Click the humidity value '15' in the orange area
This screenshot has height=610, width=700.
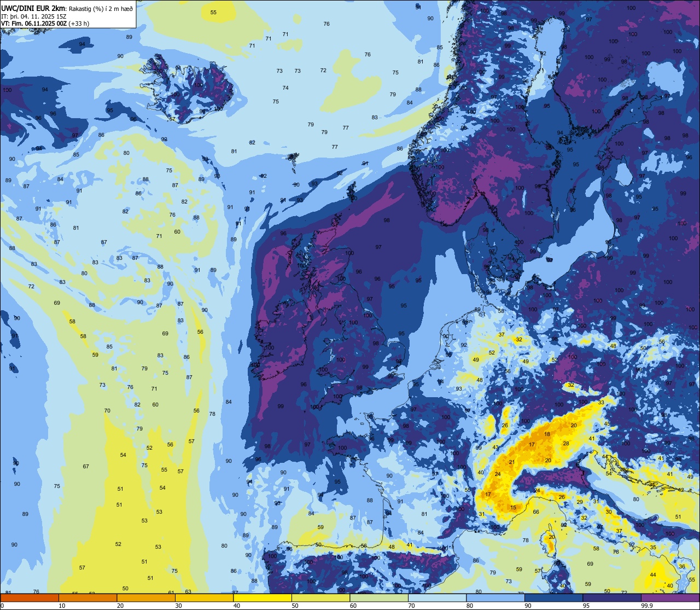513,508
